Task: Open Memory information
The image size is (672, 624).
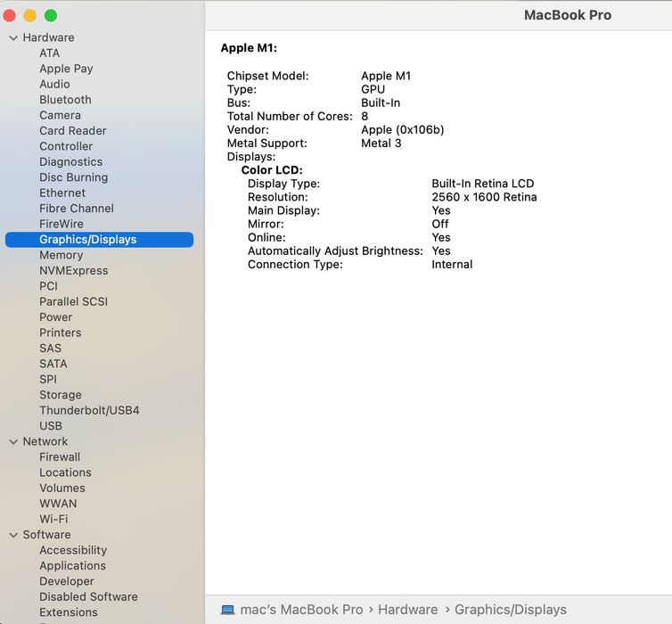Action: pyautogui.click(x=61, y=255)
